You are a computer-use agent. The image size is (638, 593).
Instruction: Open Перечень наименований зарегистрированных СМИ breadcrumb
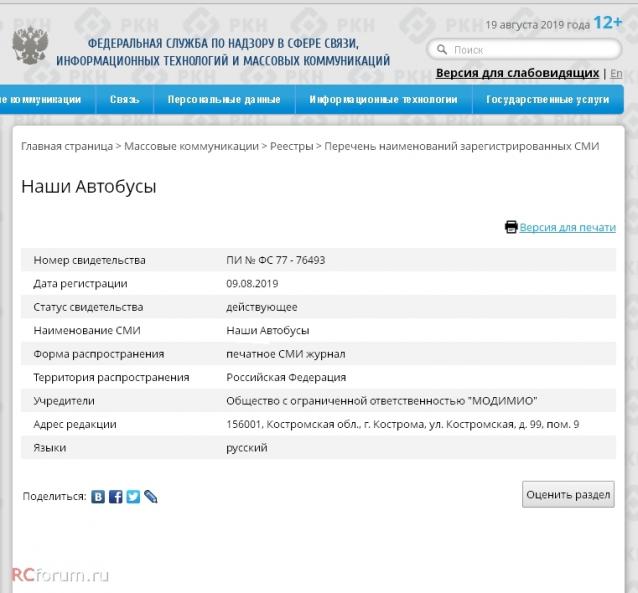(461, 146)
